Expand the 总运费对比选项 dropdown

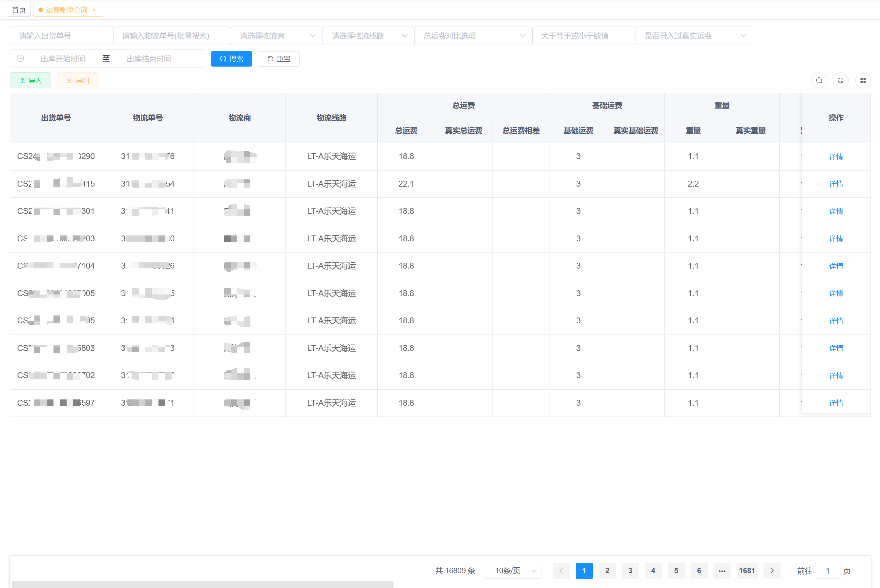(x=473, y=36)
